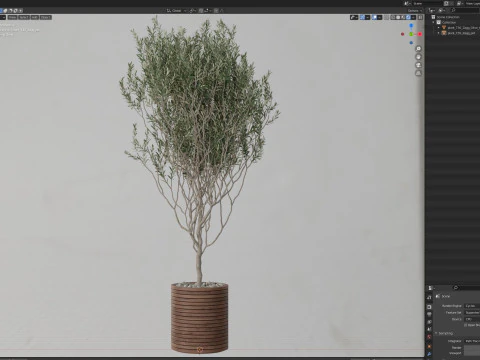Click the pan view hand icon
Image resolution: width=480 pixels, height=360 pixels.
point(418,57)
